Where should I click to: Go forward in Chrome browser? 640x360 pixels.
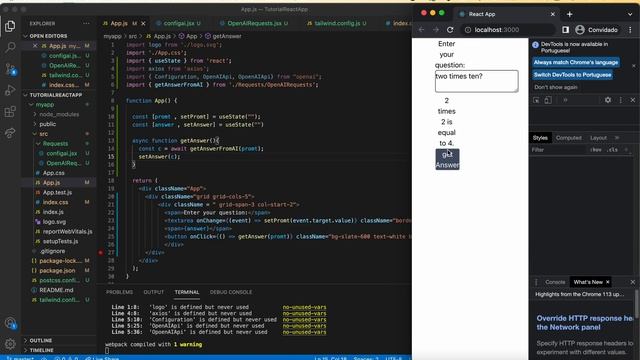[x=436, y=30]
